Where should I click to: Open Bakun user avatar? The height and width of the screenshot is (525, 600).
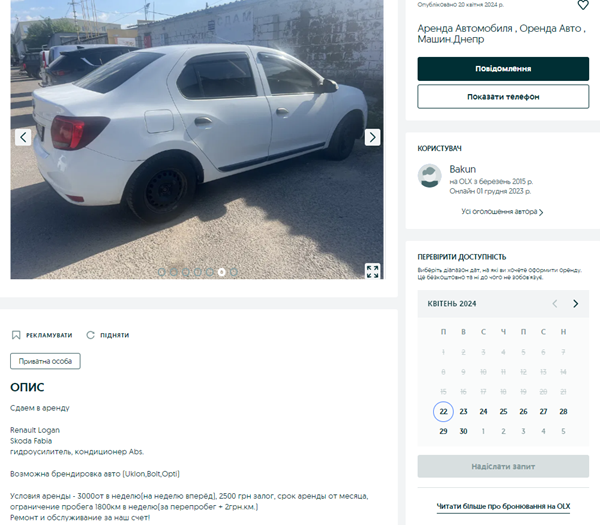tap(429, 176)
